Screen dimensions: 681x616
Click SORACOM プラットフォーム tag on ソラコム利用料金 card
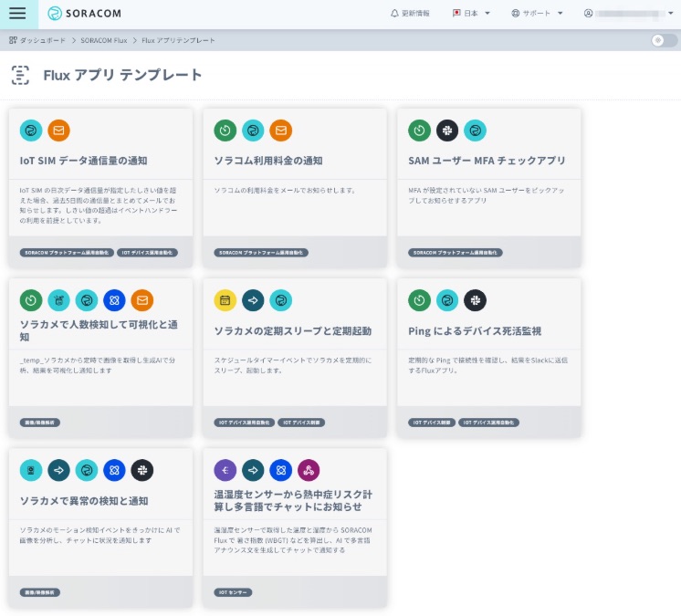261,253
